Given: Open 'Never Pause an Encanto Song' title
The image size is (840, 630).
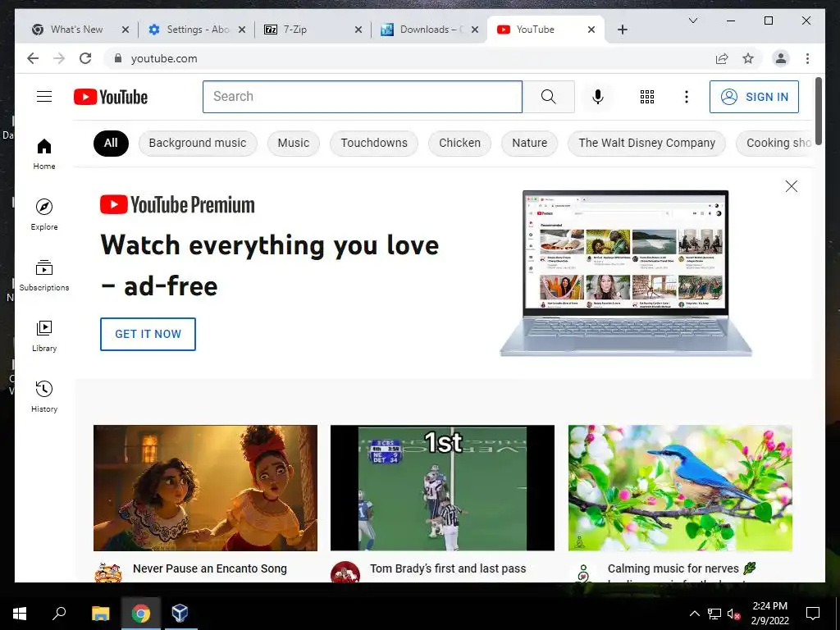Looking at the screenshot, I should [210, 568].
